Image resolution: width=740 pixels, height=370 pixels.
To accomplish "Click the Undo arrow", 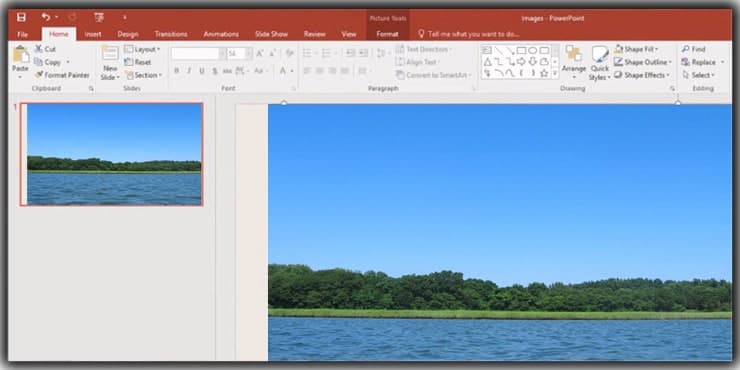I will pos(46,17).
